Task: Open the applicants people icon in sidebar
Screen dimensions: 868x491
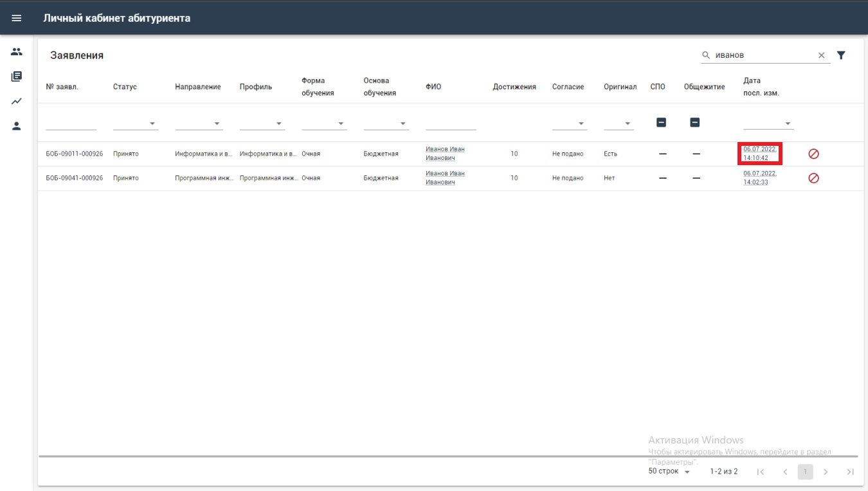Action: click(x=17, y=51)
